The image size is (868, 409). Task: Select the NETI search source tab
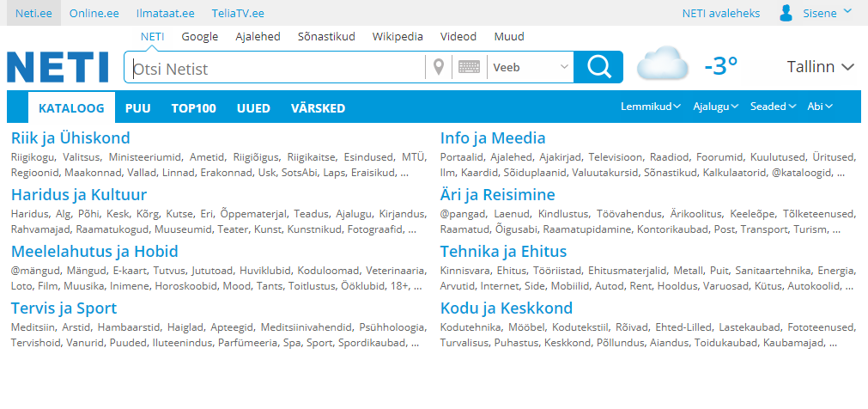coord(152,37)
